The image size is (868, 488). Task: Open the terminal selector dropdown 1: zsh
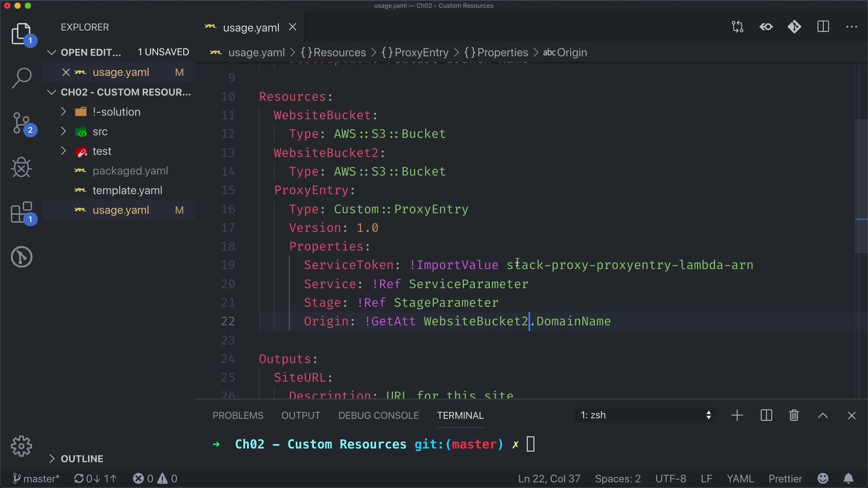pos(645,415)
